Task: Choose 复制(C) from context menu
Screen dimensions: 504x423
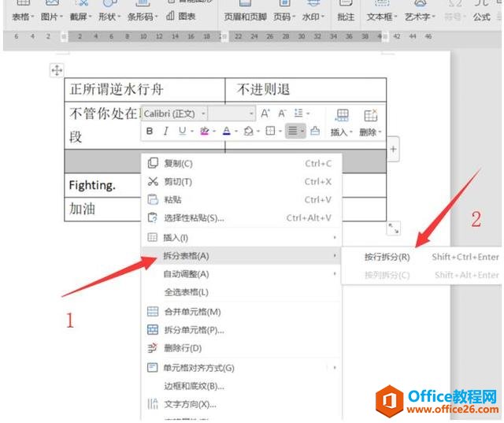Action: pyautogui.click(x=241, y=164)
